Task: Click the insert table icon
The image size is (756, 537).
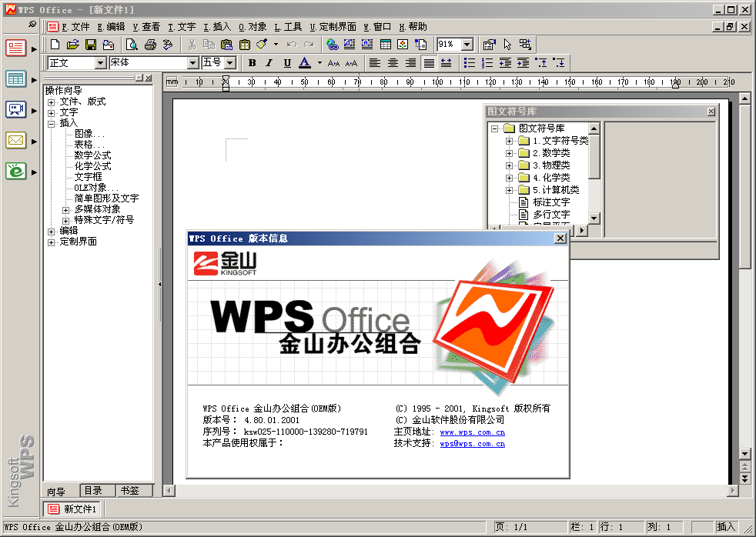Action: tap(385, 45)
